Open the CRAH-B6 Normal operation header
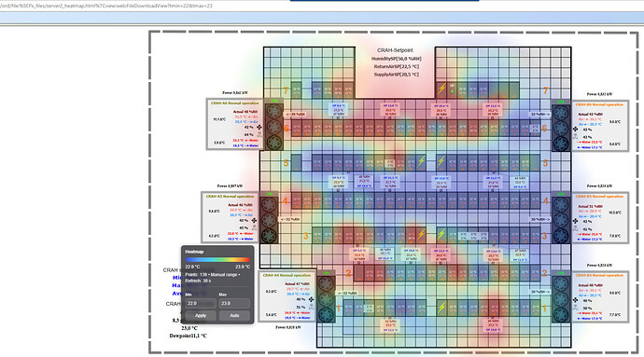The width and height of the screenshot is (644, 357). [x=599, y=104]
